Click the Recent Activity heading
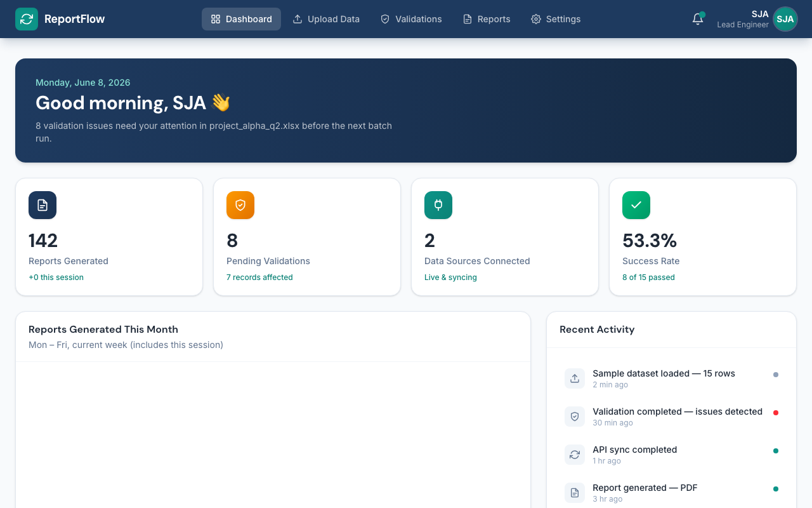The width and height of the screenshot is (812, 508). [597, 330]
